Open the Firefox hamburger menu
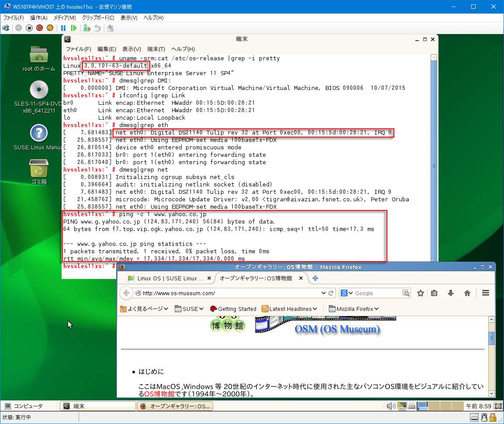The height and width of the screenshot is (424, 504). (x=486, y=293)
